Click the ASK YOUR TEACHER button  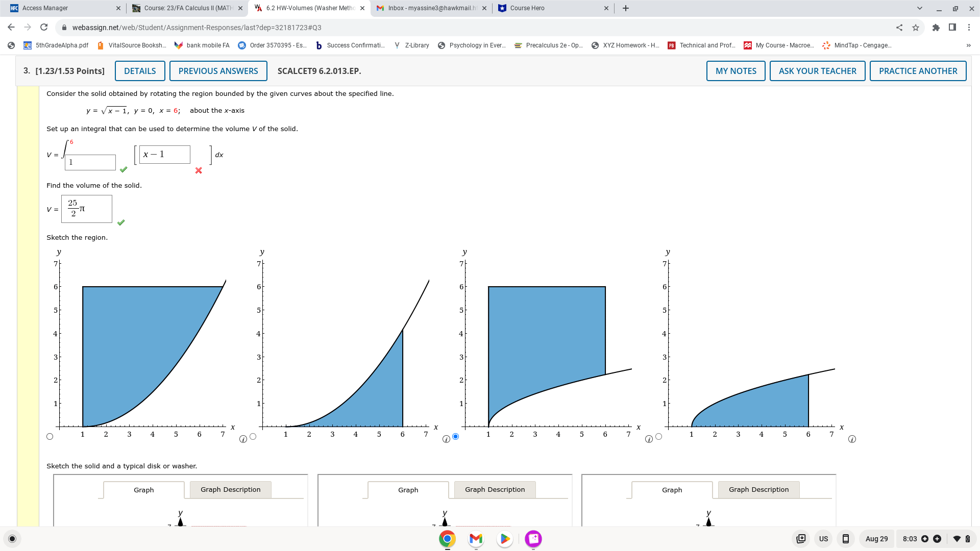pos(817,71)
